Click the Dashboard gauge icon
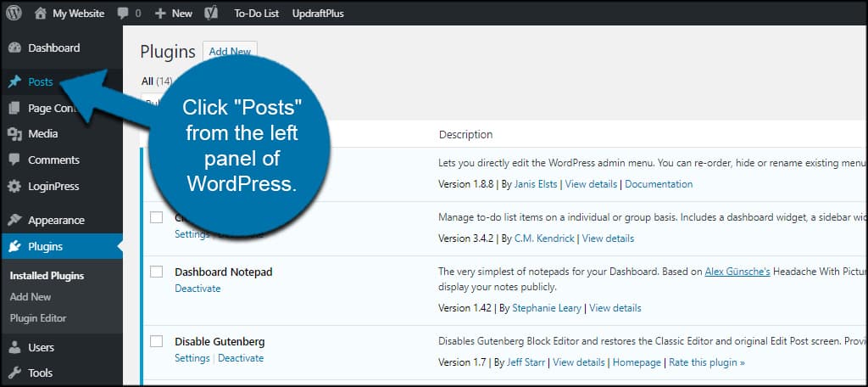Viewport: 868px width, 387px height. tap(15, 48)
